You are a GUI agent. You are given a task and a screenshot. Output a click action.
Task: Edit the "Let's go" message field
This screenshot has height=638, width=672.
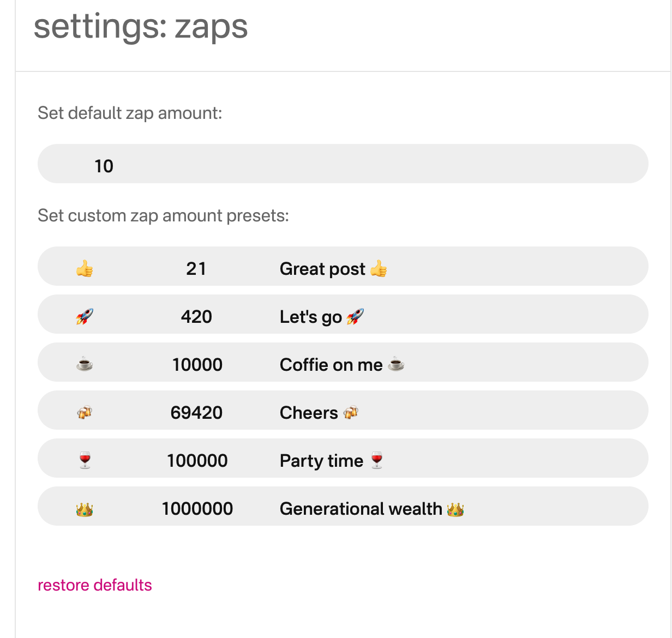coord(322,316)
